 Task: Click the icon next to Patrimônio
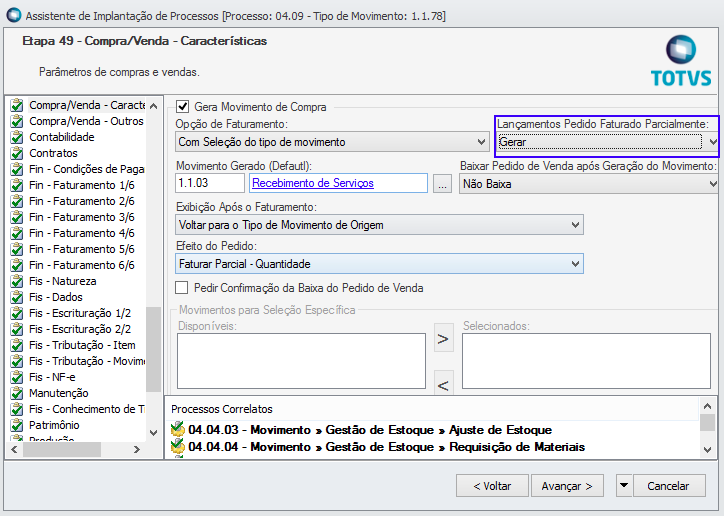click(x=17, y=425)
